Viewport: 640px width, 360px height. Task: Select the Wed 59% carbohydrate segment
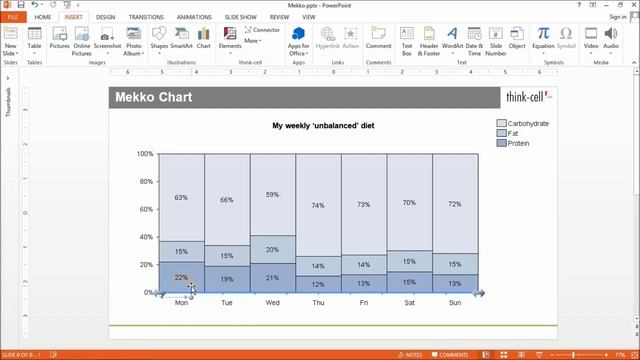(272, 195)
